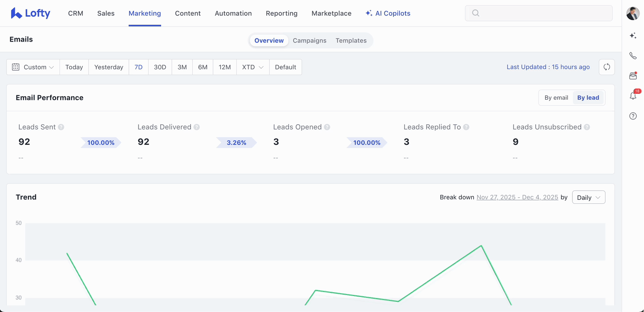
Task: Open the inbox icon with red dot
Action: click(x=633, y=76)
